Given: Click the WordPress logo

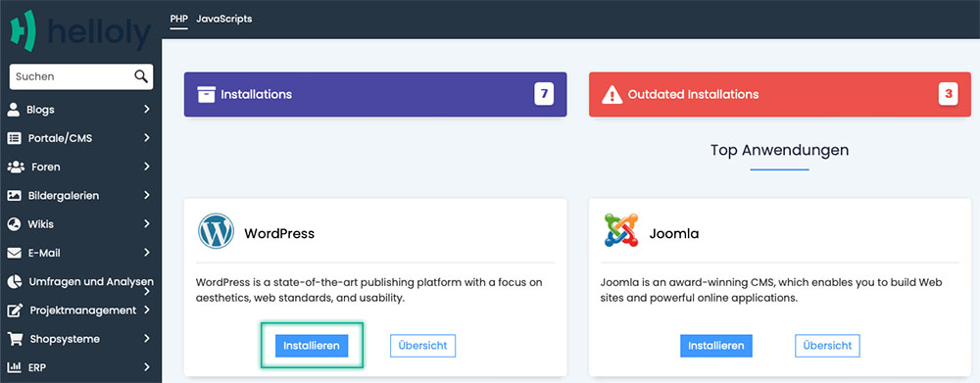Looking at the screenshot, I should (x=217, y=231).
